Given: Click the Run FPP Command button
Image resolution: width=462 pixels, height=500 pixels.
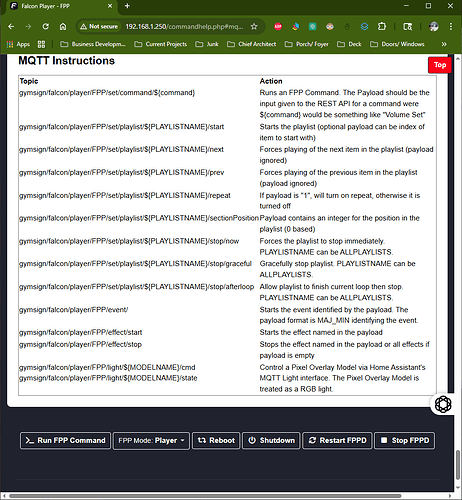Looking at the screenshot, I should pyautogui.click(x=65, y=441).
